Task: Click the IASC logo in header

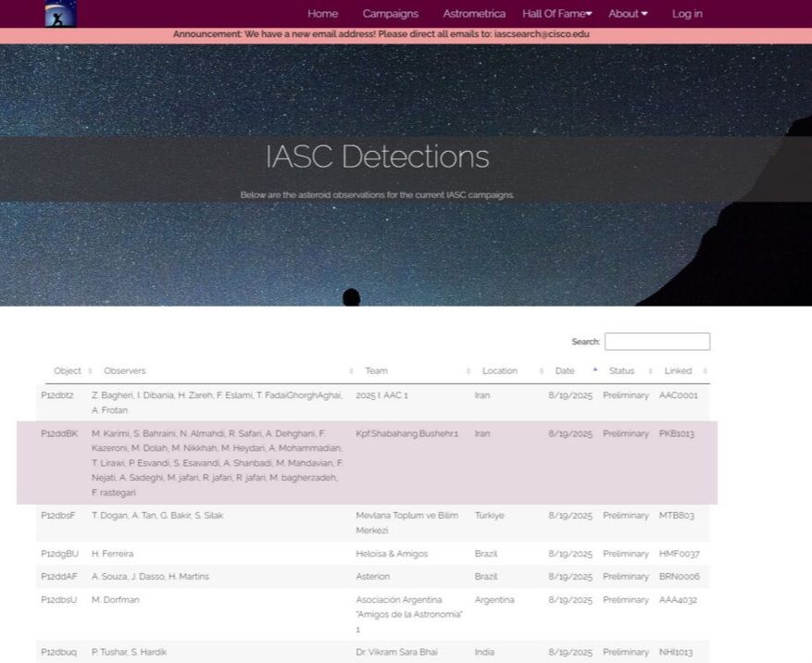Action: pos(60,14)
